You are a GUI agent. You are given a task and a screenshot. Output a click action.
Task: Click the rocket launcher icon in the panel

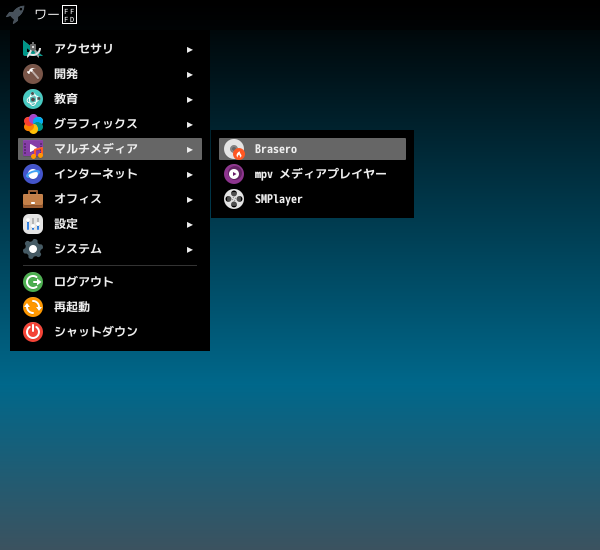[x=15, y=15]
